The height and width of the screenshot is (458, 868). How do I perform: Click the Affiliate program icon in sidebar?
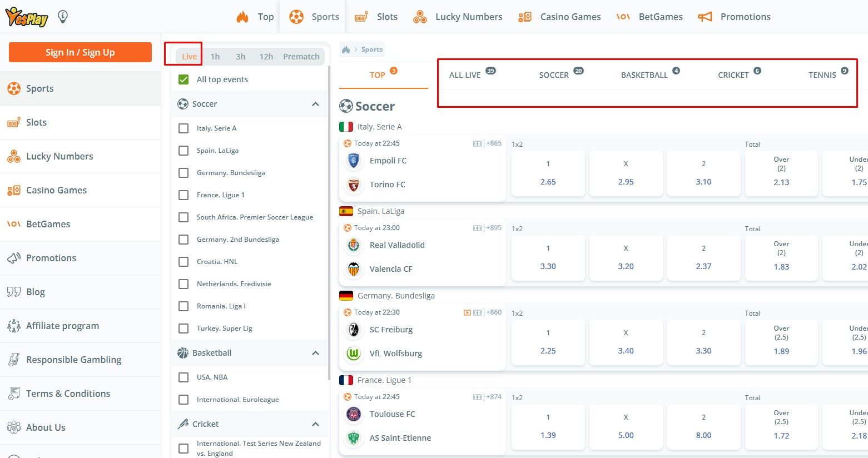[14, 326]
